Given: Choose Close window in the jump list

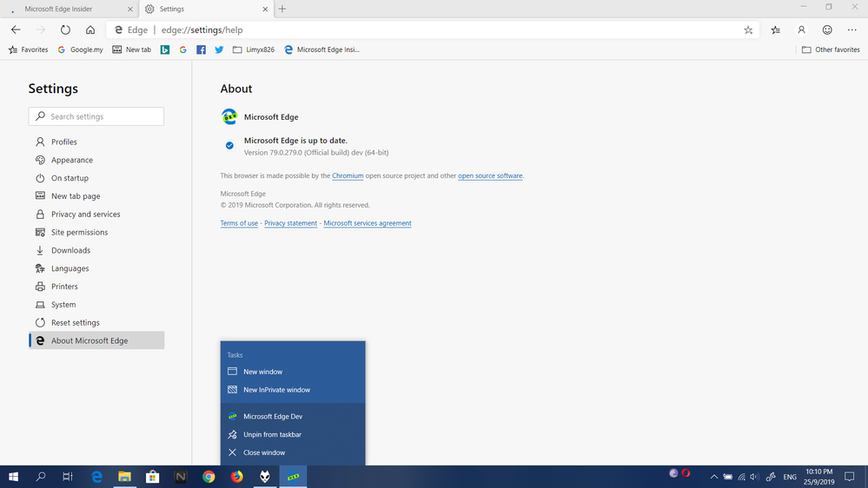Looking at the screenshot, I should [x=293, y=452].
